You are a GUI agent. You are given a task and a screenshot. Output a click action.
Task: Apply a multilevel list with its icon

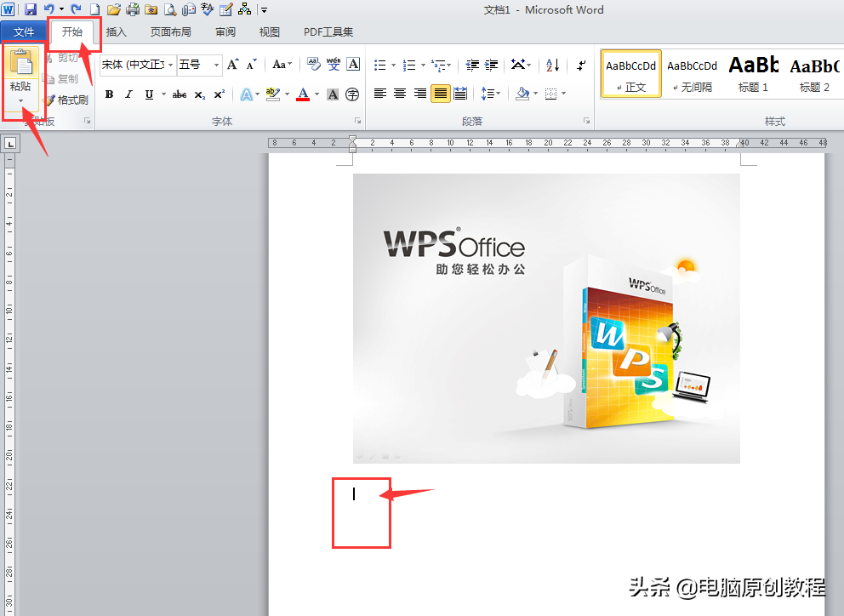click(439, 66)
